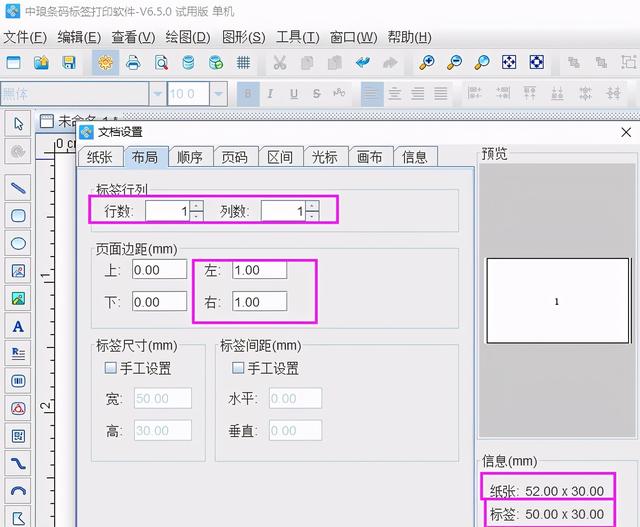Viewport: 640px width, 527px height.
Task: Click the print icon in toolbar
Action: [133, 62]
